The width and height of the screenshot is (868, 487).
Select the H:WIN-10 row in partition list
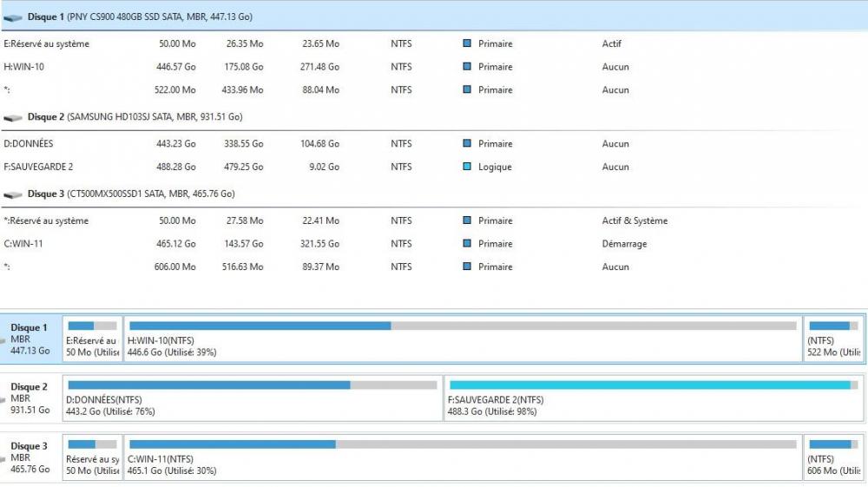coord(260,67)
